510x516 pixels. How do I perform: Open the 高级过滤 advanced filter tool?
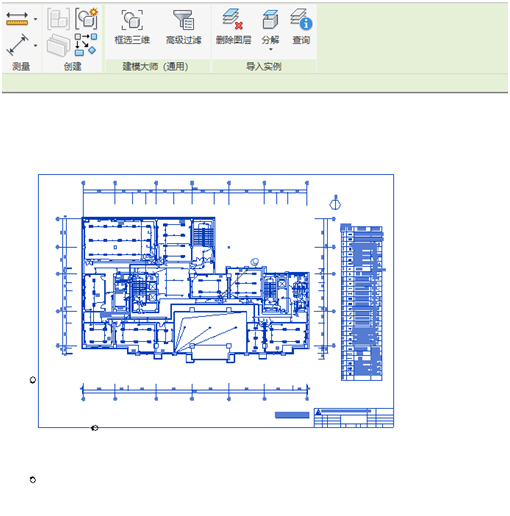pos(184,27)
